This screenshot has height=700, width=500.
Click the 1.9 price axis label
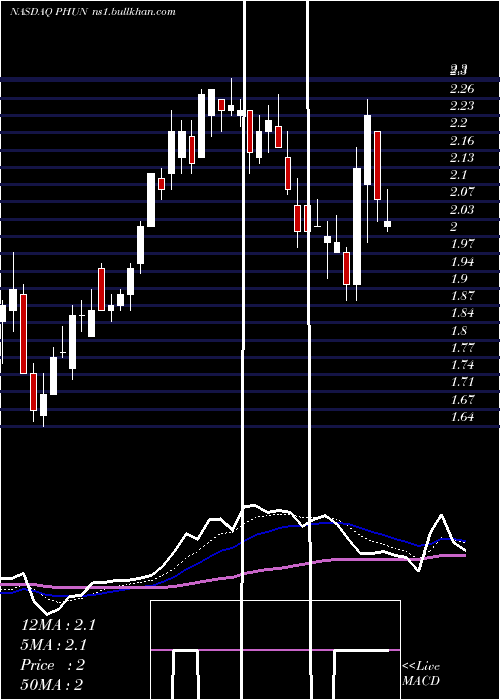click(458, 279)
